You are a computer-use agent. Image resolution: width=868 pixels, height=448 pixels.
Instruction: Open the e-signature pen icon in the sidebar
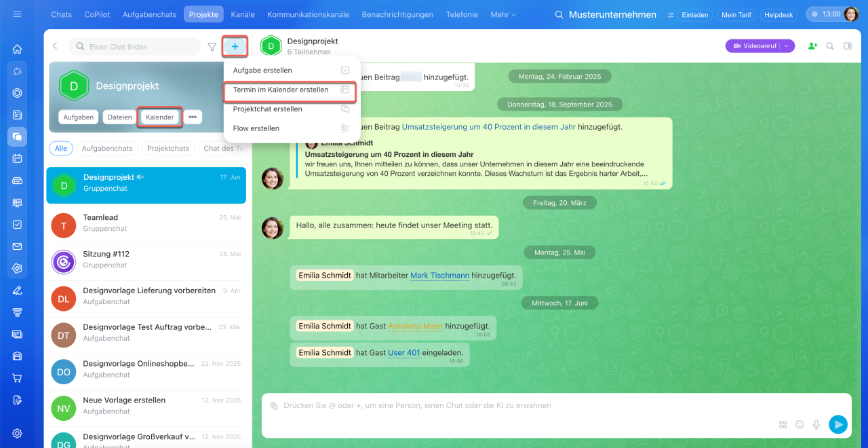point(17,291)
